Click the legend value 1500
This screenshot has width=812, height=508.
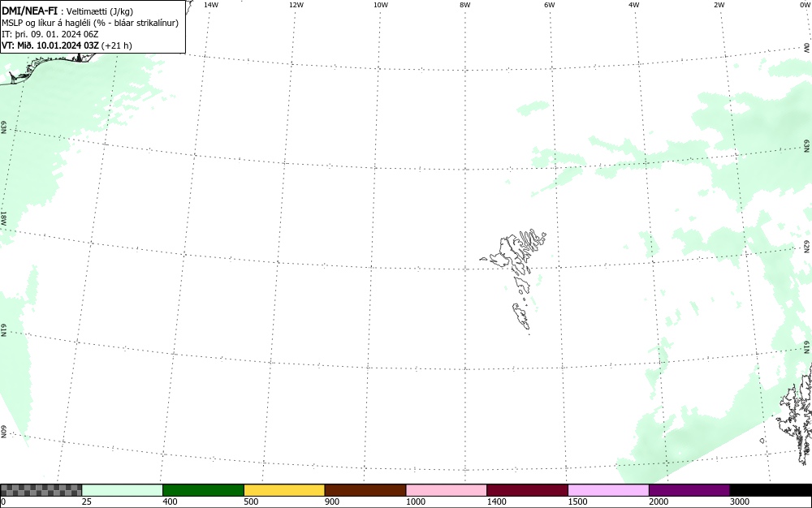[577, 502]
